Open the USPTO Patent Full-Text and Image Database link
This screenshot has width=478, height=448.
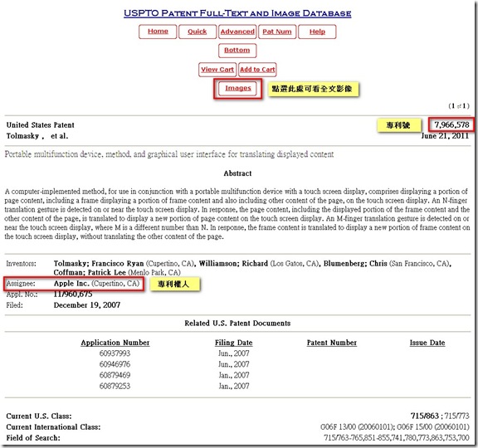coord(237,13)
